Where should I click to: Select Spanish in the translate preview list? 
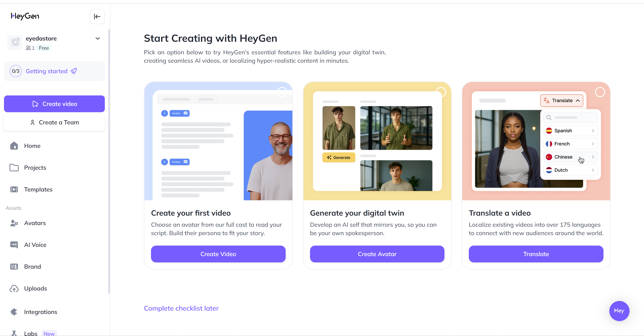[570, 130]
